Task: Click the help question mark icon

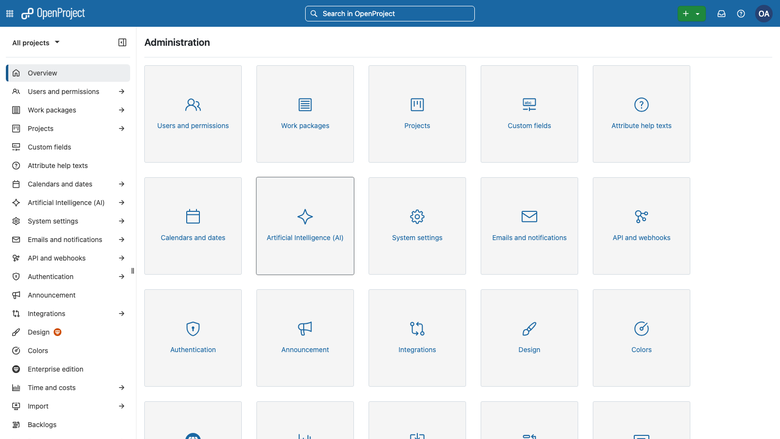Action: point(741,13)
